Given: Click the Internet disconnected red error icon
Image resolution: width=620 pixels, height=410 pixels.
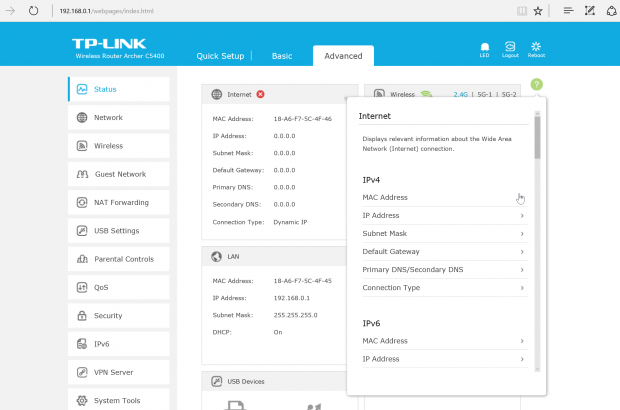Looking at the screenshot, I should coord(260,94).
